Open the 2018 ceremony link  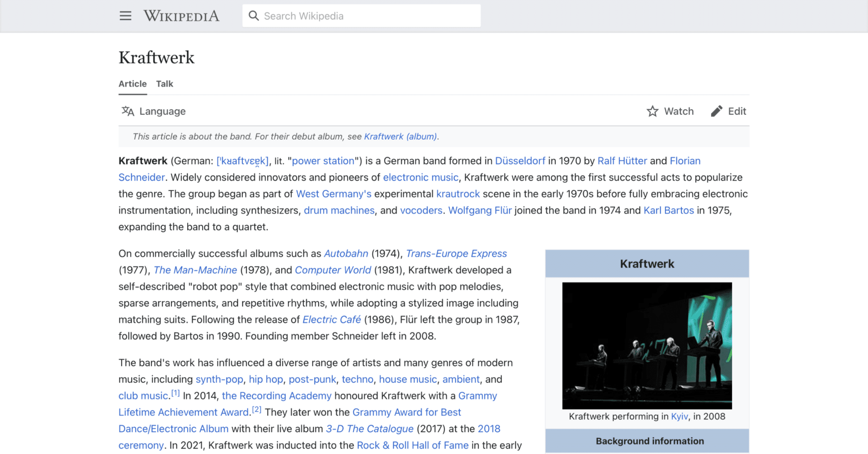click(489, 429)
